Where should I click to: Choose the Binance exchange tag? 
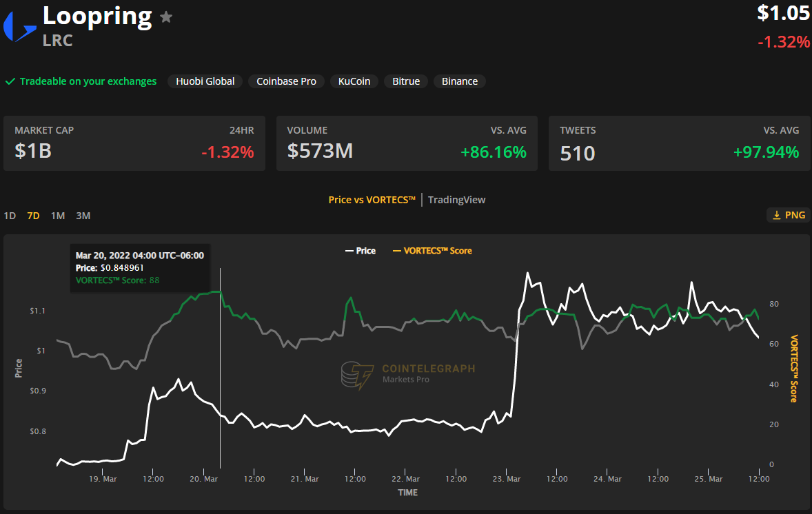click(x=459, y=81)
